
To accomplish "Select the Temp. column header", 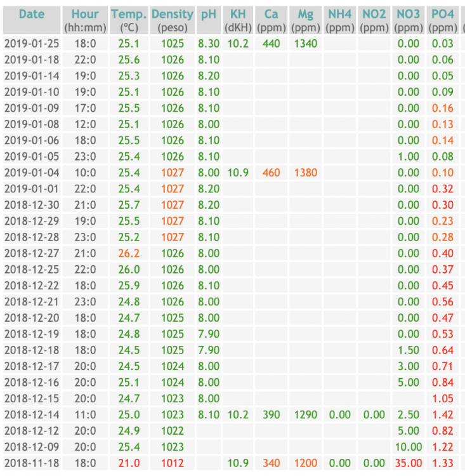I will (129, 14).
